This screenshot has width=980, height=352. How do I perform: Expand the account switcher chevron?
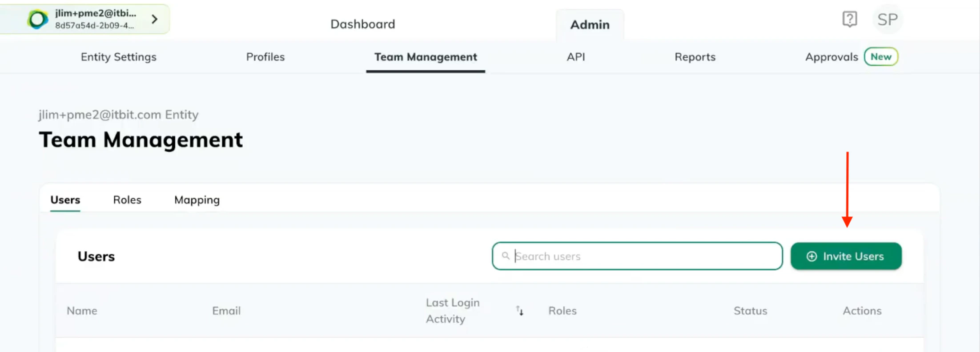[x=154, y=19]
